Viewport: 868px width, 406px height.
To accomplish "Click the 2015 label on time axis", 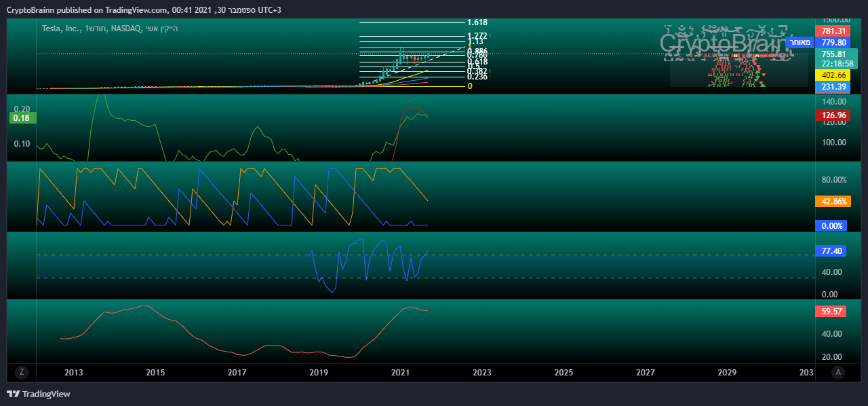I will 155,373.
